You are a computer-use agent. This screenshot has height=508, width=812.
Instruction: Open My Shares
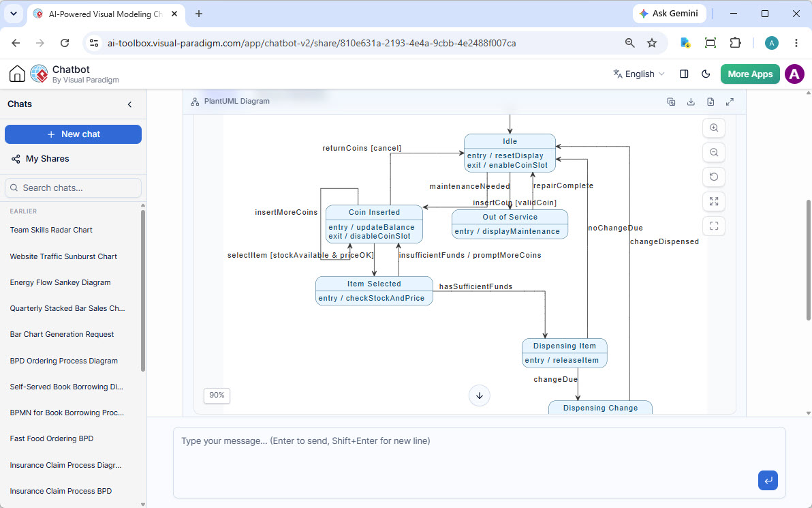tap(40, 159)
